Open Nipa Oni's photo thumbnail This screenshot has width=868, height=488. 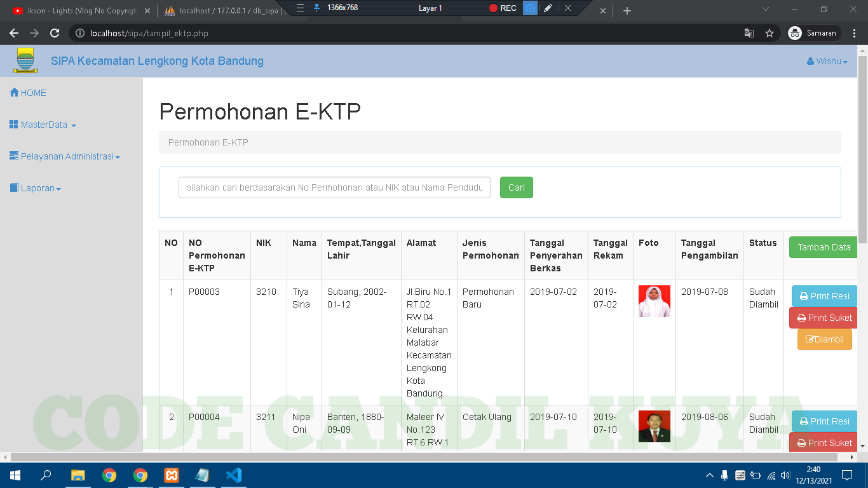click(x=654, y=426)
